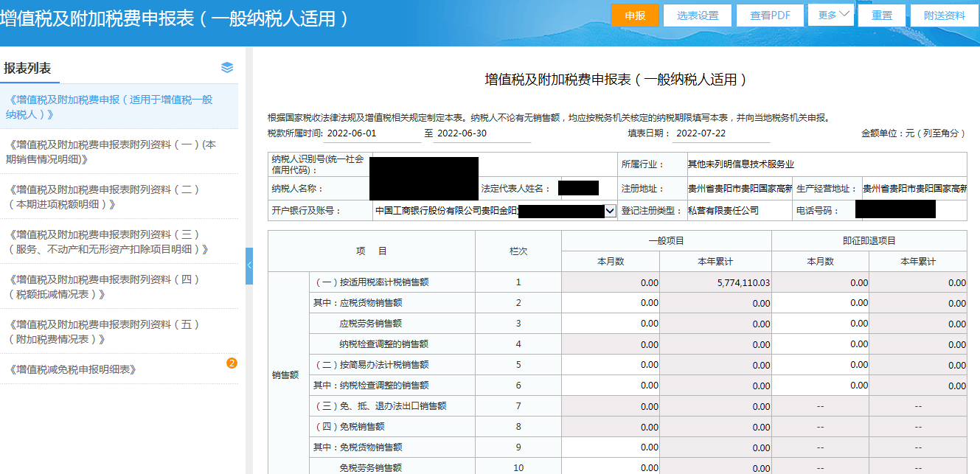This screenshot has height=474, width=980.
Task: Open 增值税减免税申报明细表 in the report list
Action: pos(74,369)
